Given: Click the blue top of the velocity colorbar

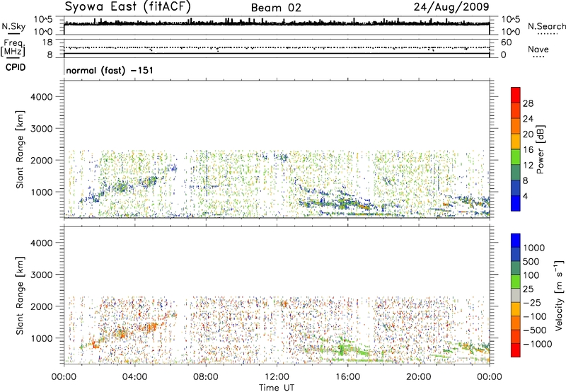Looking at the screenshot, I should (516, 241).
